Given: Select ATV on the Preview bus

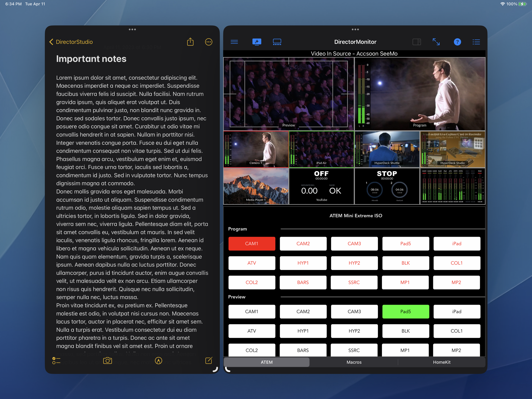Looking at the screenshot, I should click(x=252, y=331).
